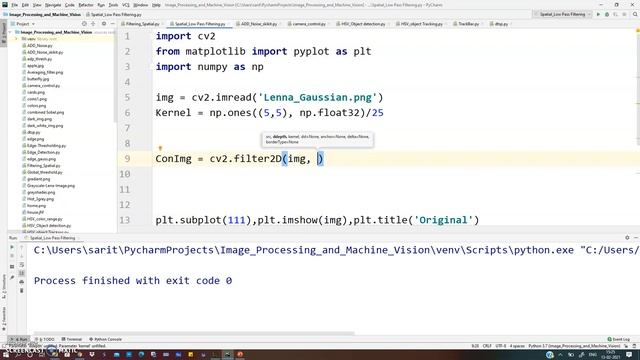This screenshot has width=640, height=360.
Task: Open the VCS menu
Action: (126, 5)
